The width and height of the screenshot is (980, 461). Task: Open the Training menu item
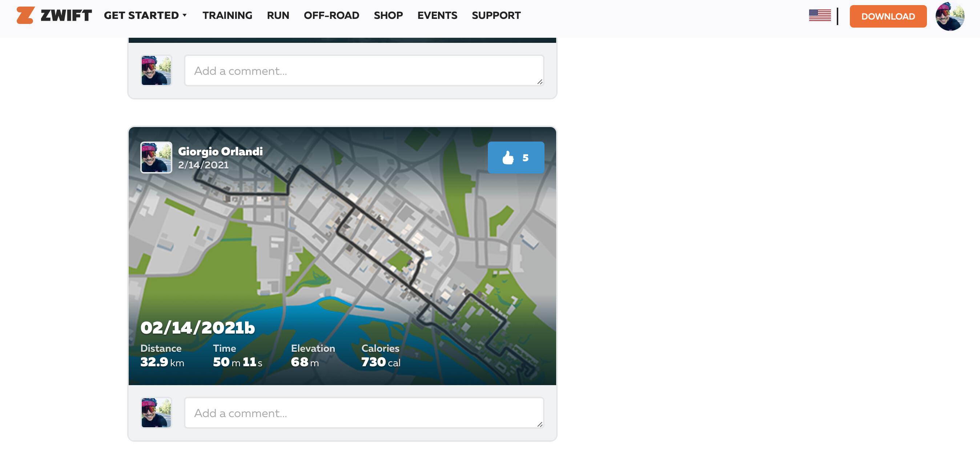tap(227, 16)
